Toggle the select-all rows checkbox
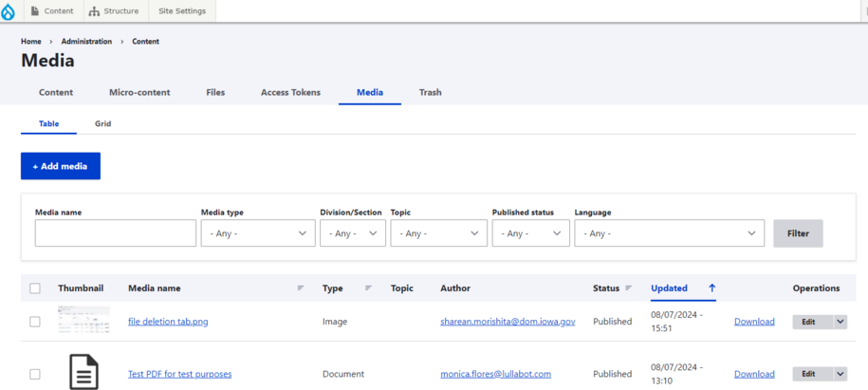 35,288
